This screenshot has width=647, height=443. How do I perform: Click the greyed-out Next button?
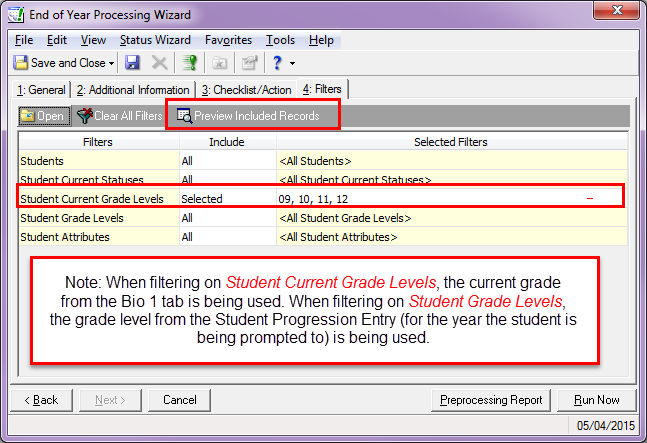[110, 400]
